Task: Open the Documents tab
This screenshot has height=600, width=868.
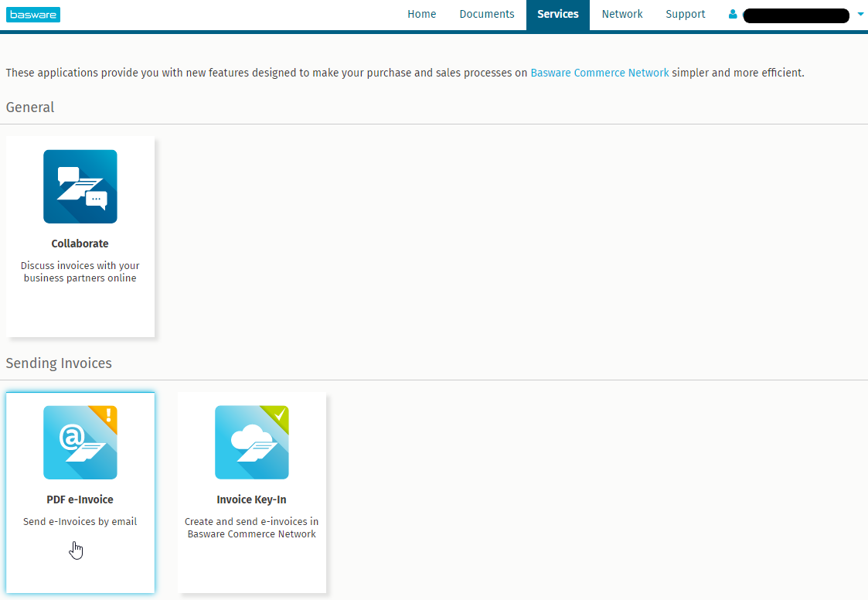Action: (487, 15)
